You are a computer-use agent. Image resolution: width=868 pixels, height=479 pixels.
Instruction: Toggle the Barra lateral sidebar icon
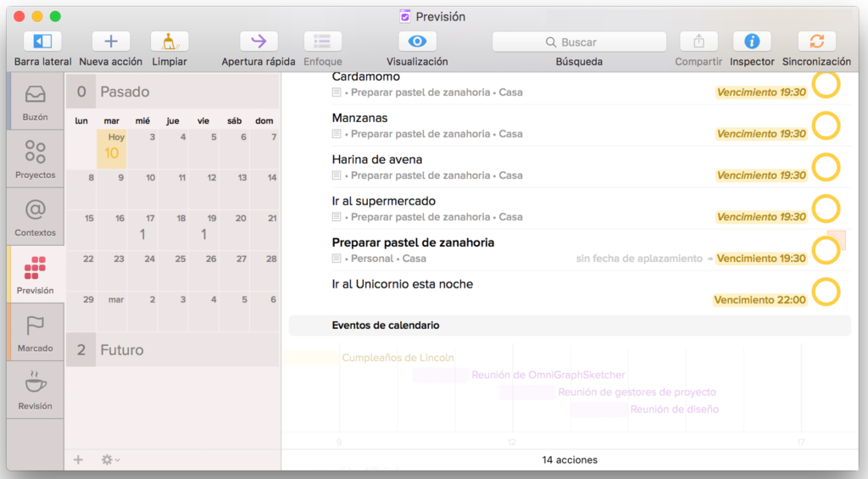(x=42, y=42)
